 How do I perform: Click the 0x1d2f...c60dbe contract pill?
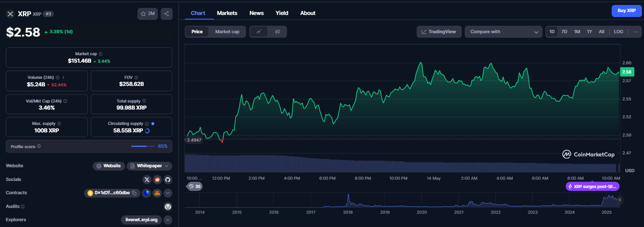pyautogui.click(x=113, y=193)
